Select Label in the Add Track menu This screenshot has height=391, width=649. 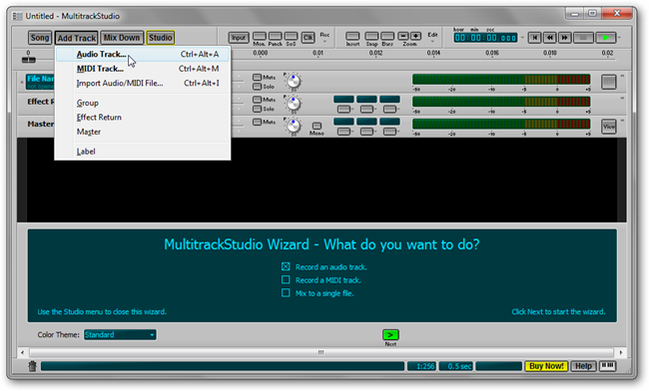tap(143, 152)
